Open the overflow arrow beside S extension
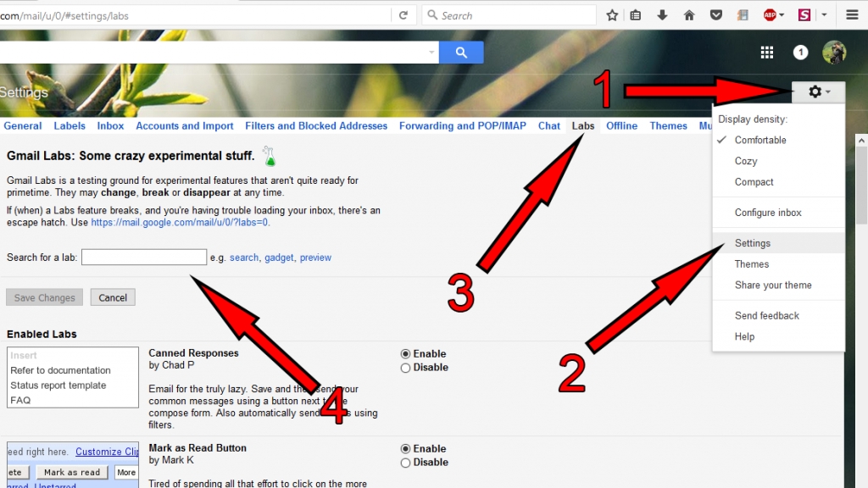Viewport: 868px width, 488px height. [x=824, y=15]
